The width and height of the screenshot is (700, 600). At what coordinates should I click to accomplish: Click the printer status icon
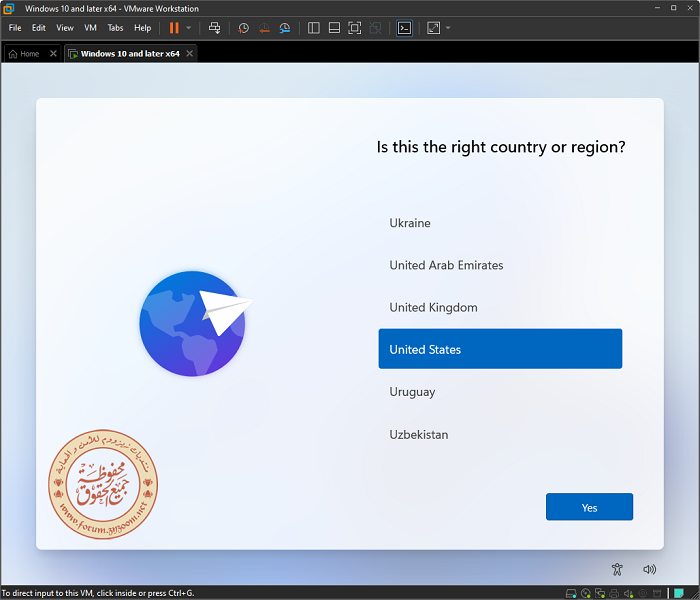614,593
